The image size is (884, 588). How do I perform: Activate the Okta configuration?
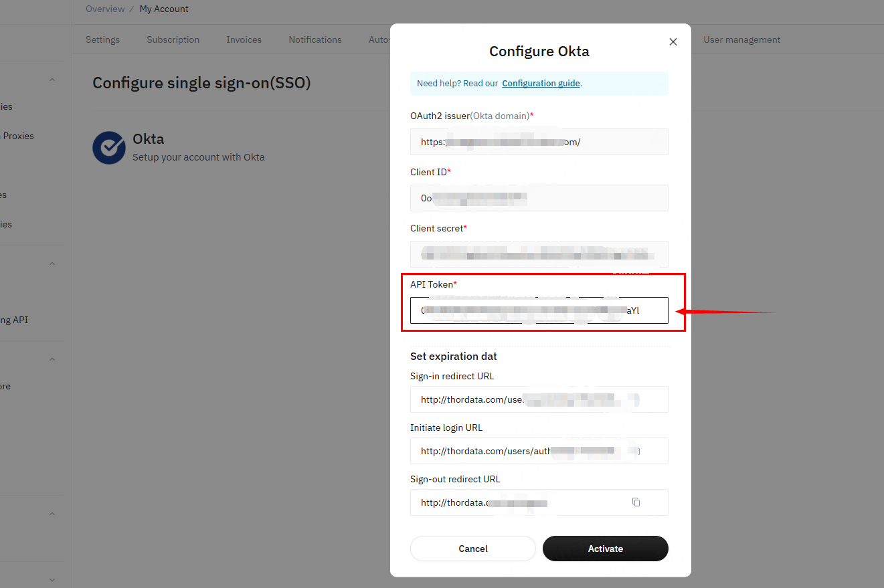coord(605,549)
